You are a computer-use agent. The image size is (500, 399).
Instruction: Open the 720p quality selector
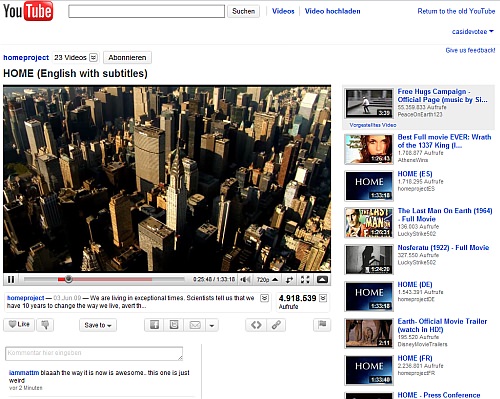pos(267,280)
